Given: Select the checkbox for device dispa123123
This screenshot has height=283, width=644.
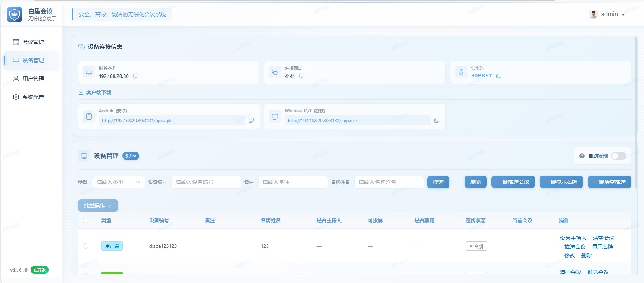Looking at the screenshot, I should (x=86, y=246).
